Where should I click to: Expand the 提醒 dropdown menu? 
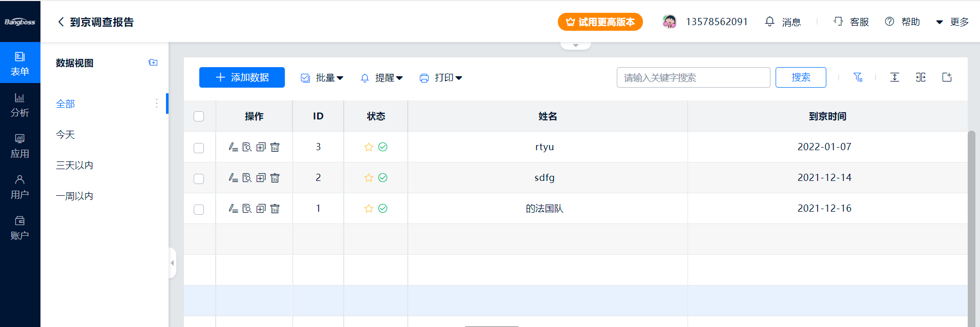(x=382, y=78)
